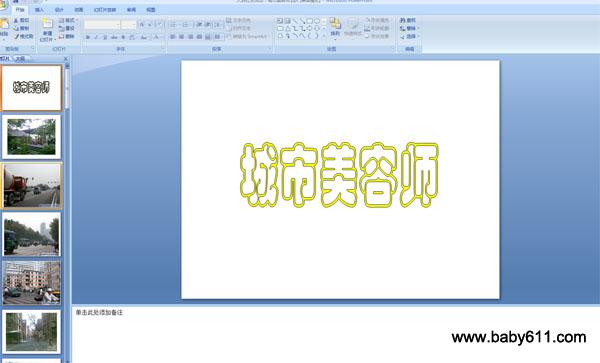Open the Layout (版式) dropdown
Image resolution: width=600 pixels, height=363 pixels.
(x=68, y=20)
